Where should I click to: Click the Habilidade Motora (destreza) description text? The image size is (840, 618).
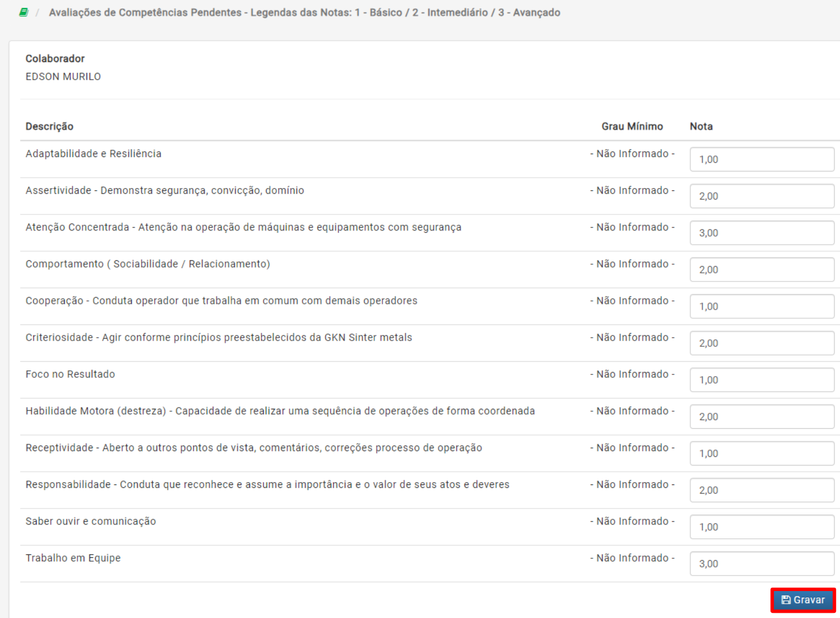(280, 411)
